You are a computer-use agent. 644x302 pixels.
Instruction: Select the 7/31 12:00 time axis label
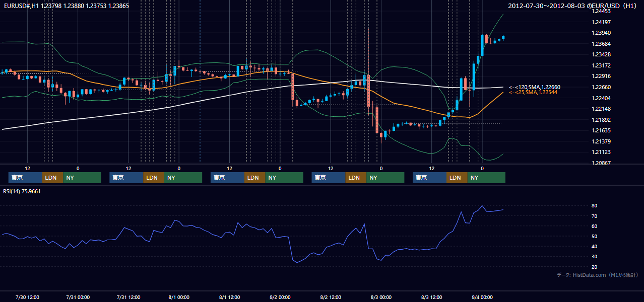pyautogui.click(x=128, y=297)
